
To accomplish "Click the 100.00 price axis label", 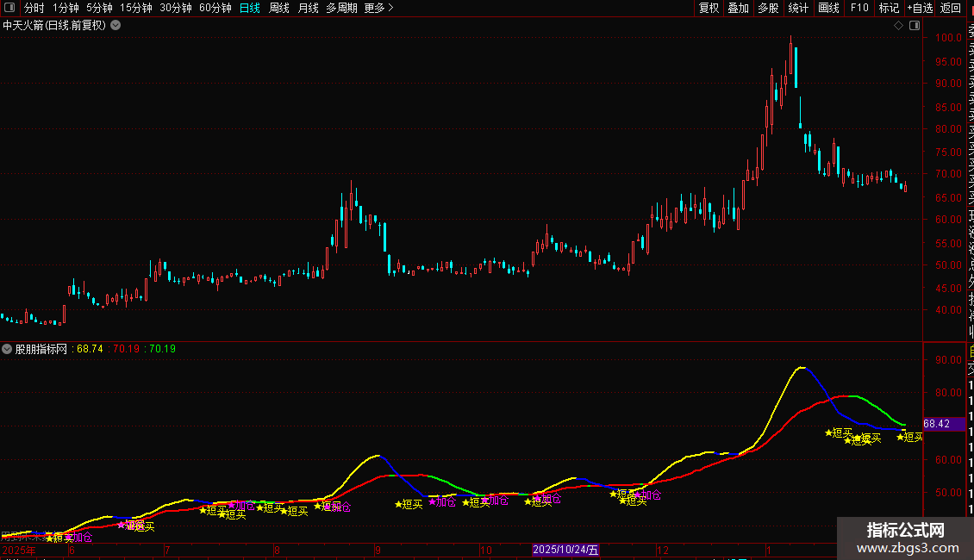I will (948, 37).
